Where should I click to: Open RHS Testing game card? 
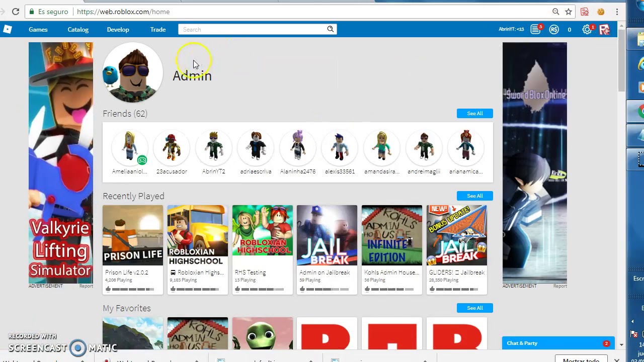point(263,249)
